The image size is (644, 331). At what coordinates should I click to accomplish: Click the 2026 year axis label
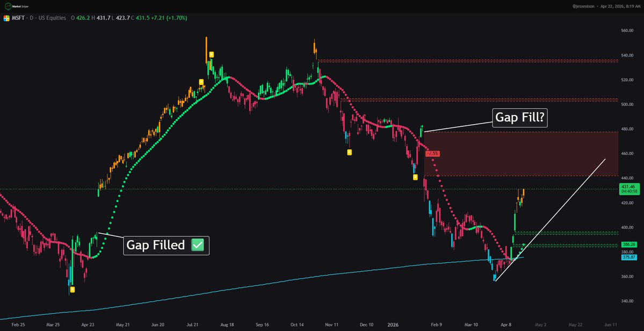[393, 325]
